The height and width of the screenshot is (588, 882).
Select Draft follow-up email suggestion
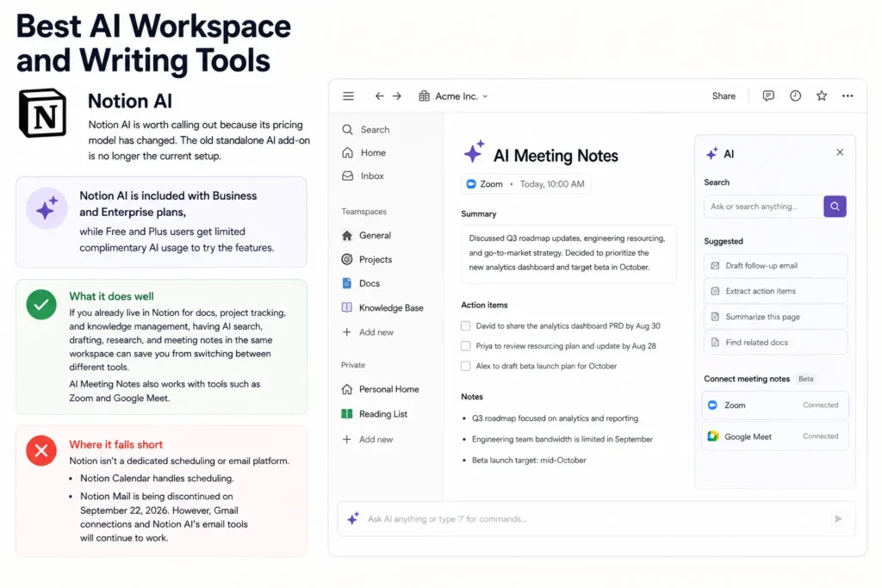coord(775,266)
